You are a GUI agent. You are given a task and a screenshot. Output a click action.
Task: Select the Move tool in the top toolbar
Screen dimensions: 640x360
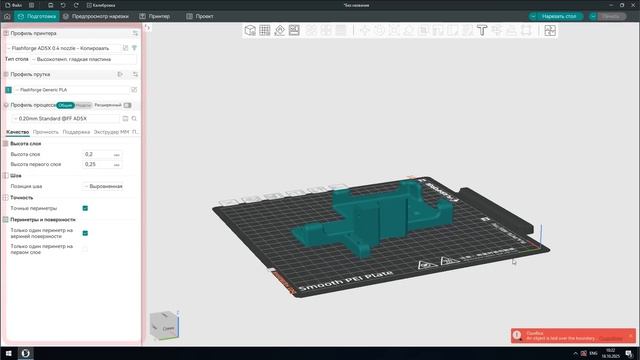pyautogui.click(x=364, y=30)
